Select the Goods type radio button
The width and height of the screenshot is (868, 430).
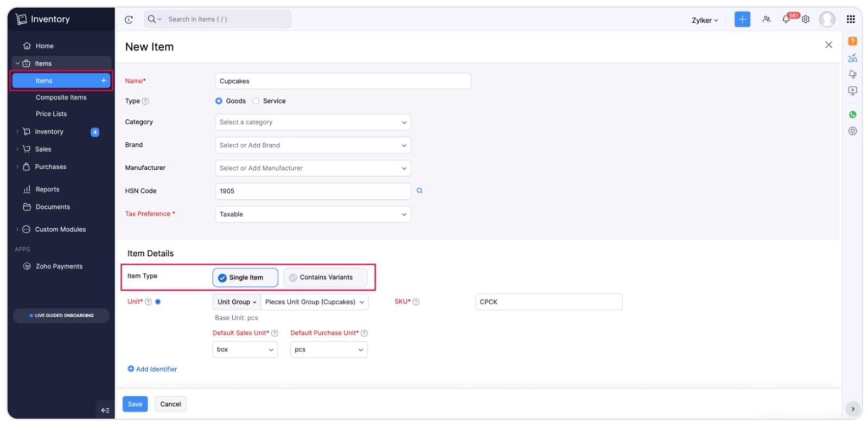tap(219, 101)
